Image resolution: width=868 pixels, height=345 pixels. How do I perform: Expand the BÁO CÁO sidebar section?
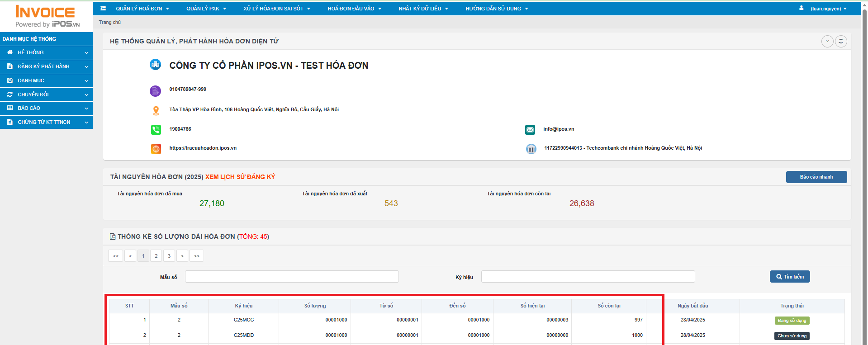coord(46,108)
